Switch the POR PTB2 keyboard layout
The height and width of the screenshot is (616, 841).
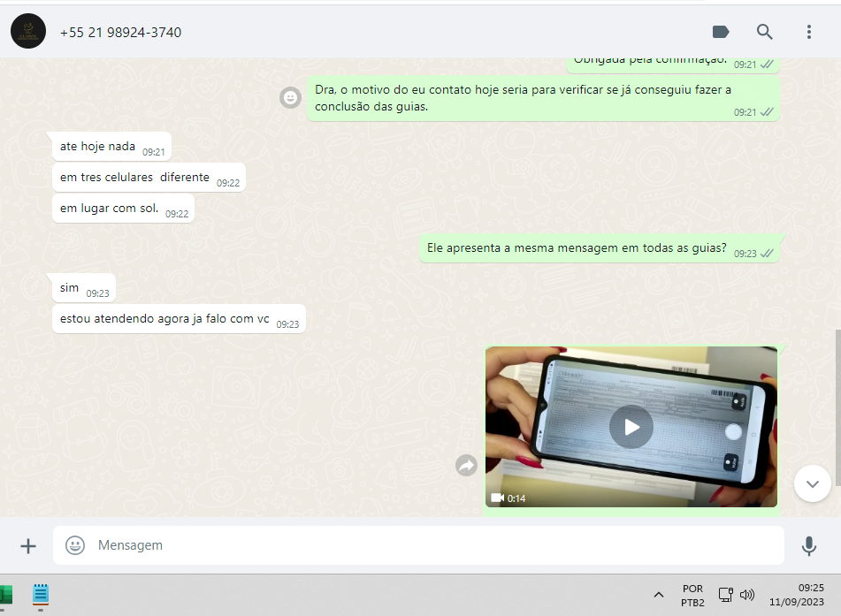(692, 595)
